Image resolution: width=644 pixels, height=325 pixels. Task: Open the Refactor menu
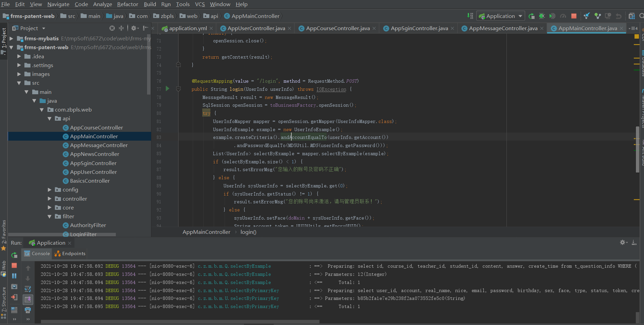tap(127, 4)
